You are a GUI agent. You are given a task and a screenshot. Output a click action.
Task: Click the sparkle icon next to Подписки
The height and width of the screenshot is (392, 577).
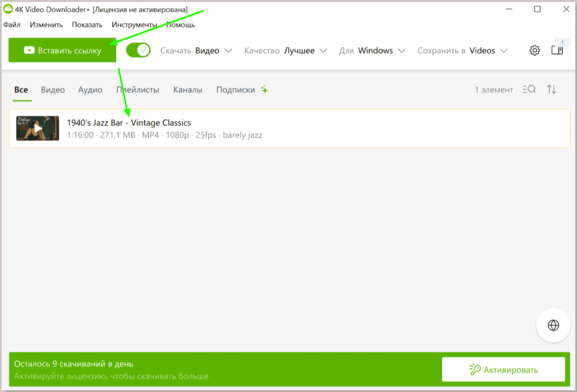click(x=264, y=89)
